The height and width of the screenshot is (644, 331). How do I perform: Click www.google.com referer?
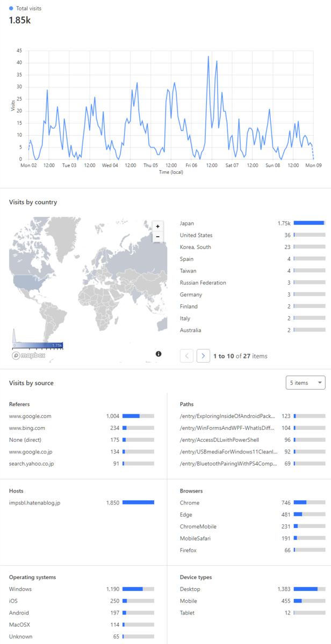coord(30,416)
